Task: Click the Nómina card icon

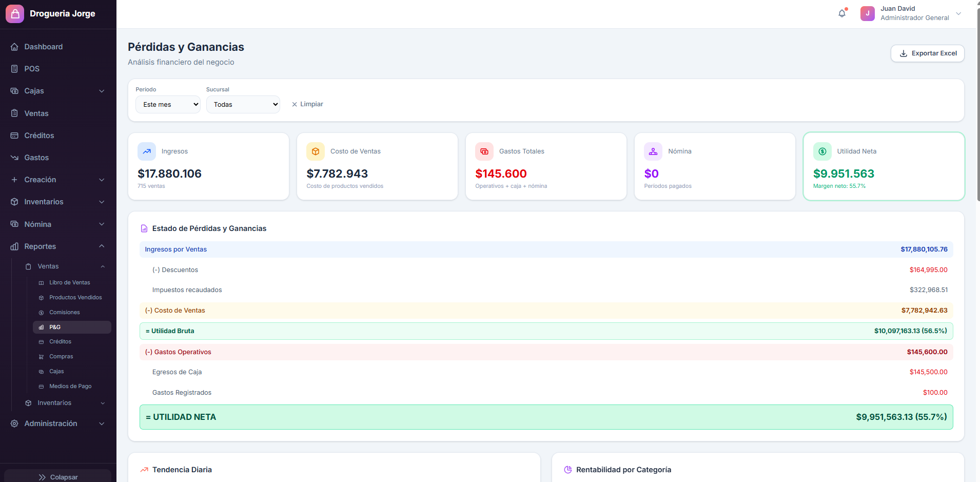Action: click(x=653, y=151)
